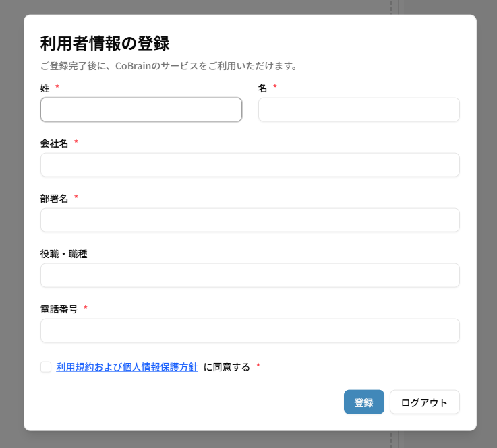Click the 姓 (last name) input field
This screenshot has height=448, width=497.
click(141, 110)
